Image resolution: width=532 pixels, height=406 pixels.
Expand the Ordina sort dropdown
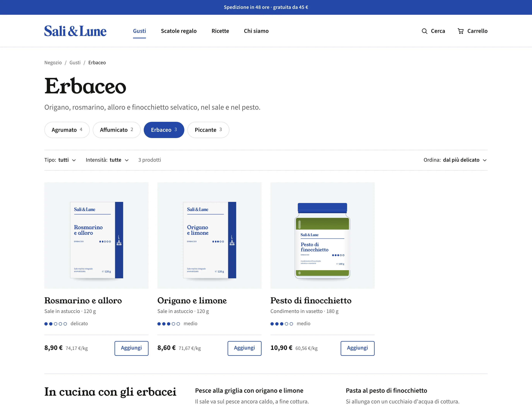point(455,160)
